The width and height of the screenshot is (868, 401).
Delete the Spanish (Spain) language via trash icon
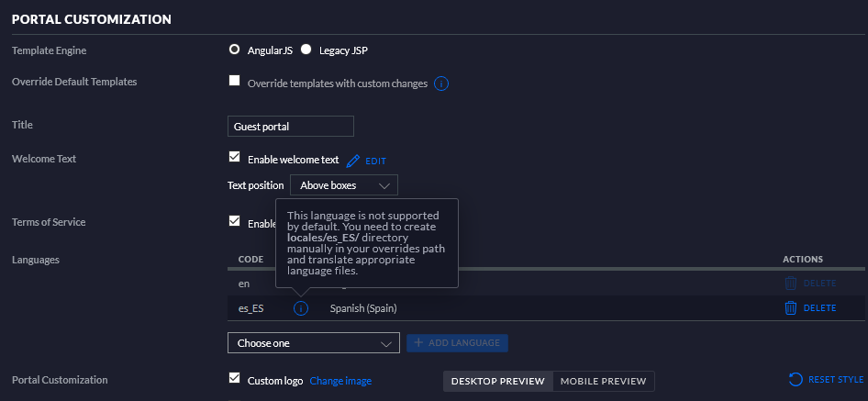[790, 308]
